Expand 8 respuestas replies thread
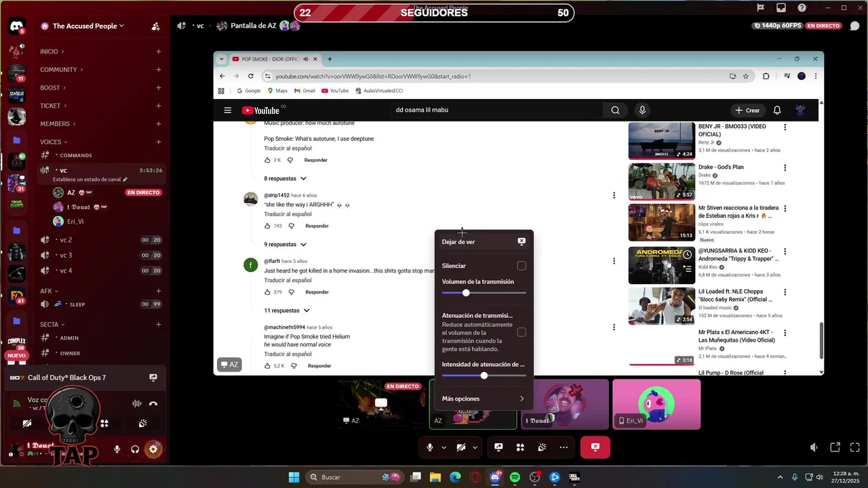The height and width of the screenshot is (488, 868). pos(285,178)
